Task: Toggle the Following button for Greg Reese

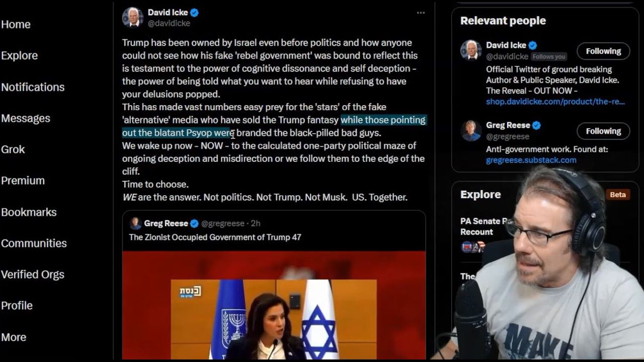Action: [603, 131]
